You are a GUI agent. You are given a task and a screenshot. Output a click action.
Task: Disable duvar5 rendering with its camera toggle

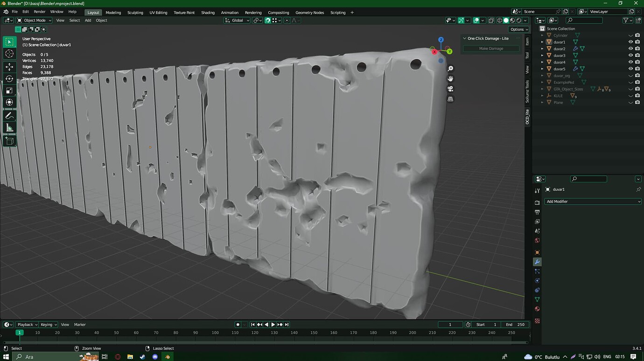pyautogui.click(x=637, y=69)
